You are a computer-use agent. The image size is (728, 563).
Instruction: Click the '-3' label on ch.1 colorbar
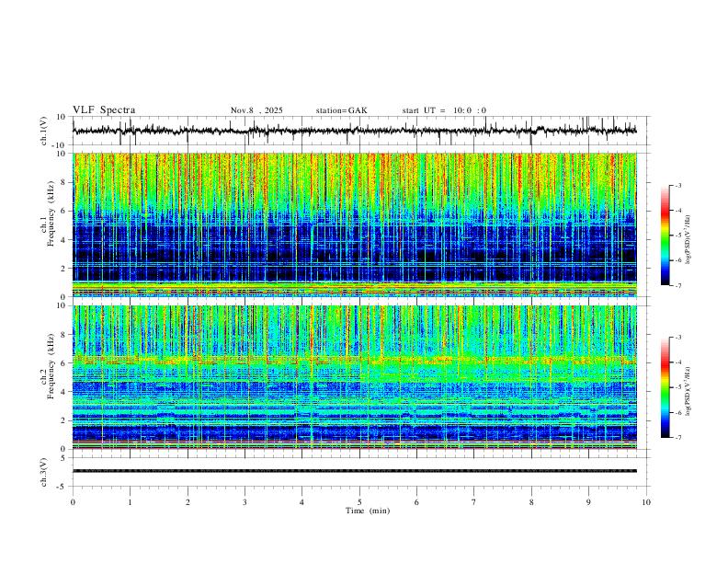click(677, 185)
